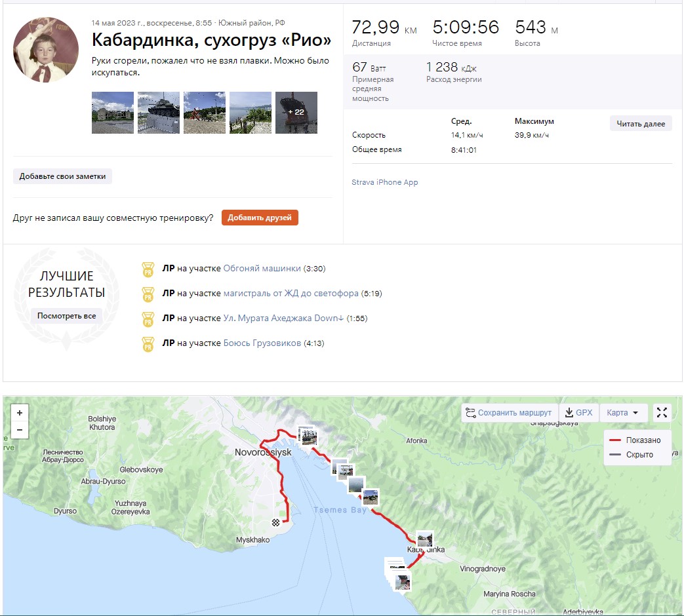Open the map in fullscreen mode
This screenshot has width=684, height=616.
point(662,412)
